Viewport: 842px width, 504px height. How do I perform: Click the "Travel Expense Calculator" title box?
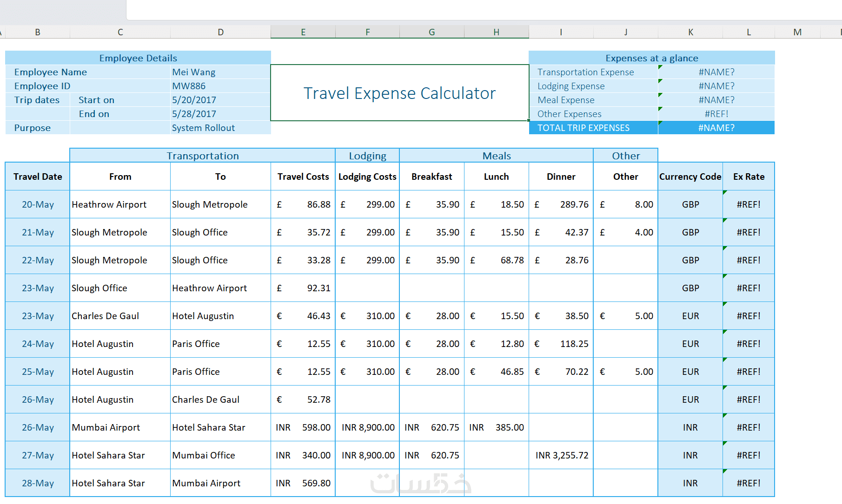point(400,93)
